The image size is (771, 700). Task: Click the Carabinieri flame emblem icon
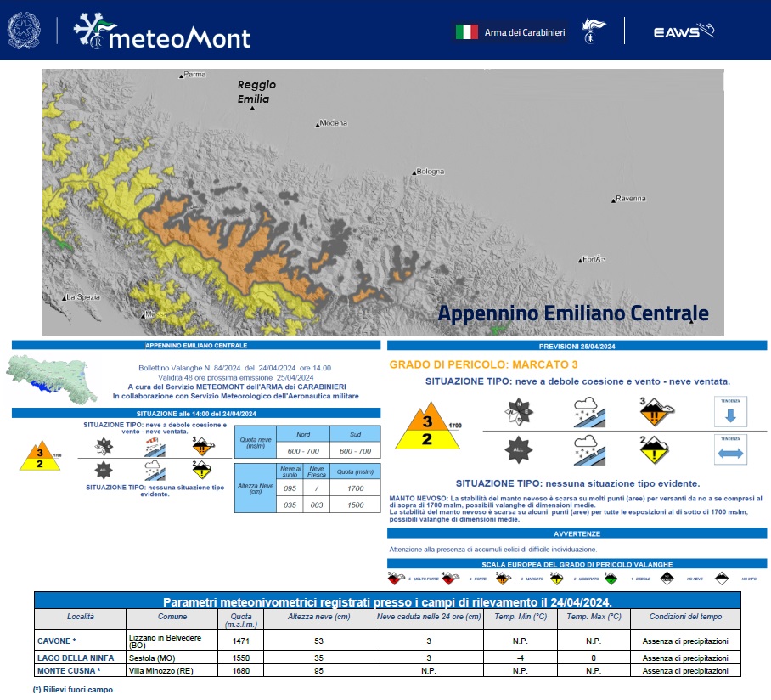point(594,31)
